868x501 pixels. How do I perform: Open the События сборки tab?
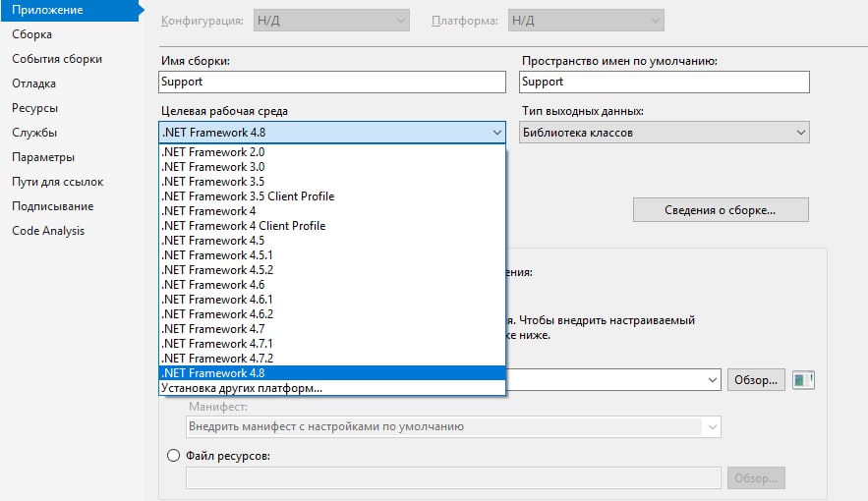point(57,59)
